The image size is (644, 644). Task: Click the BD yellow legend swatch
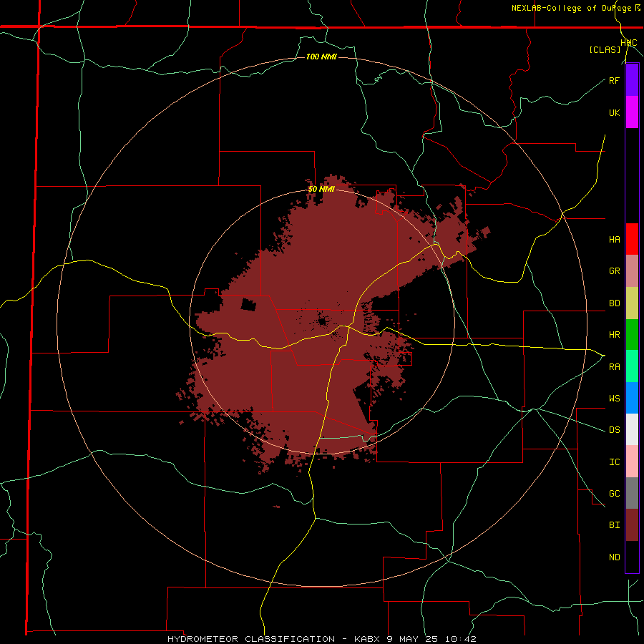tap(632, 303)
